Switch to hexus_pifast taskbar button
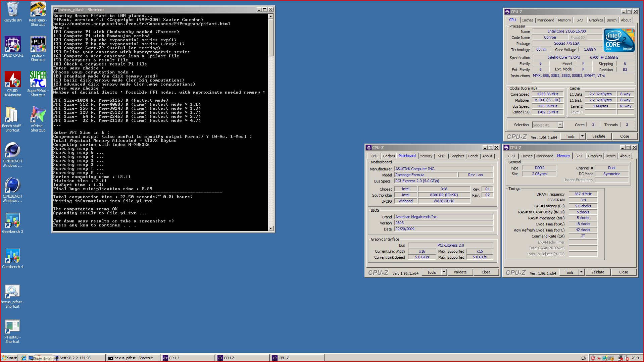The width and height of the screenshot is (644, 362). click(133, 358)
